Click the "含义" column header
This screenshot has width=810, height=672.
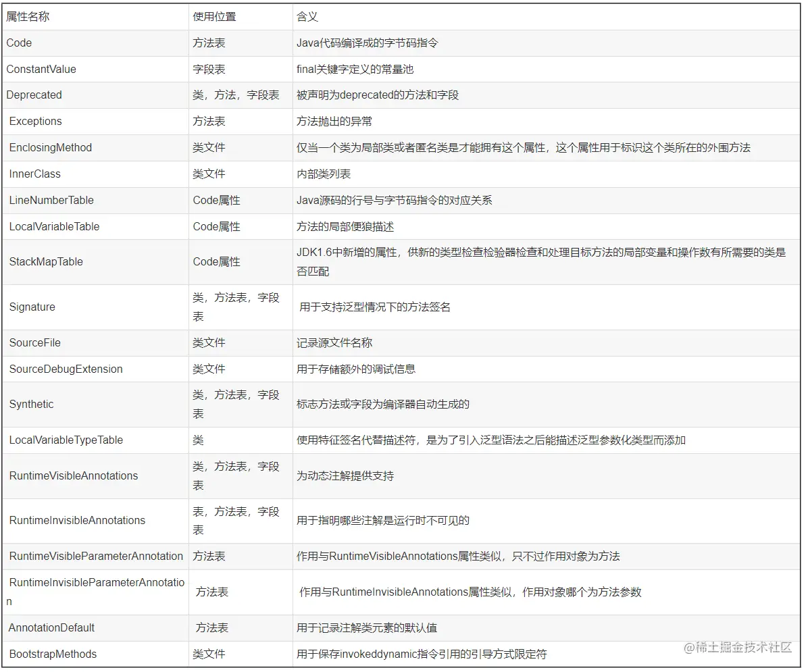point(547,16)
